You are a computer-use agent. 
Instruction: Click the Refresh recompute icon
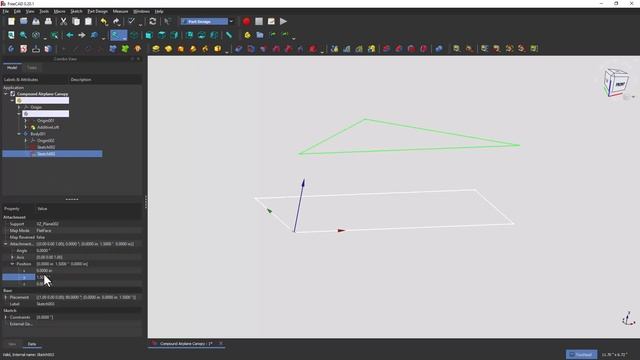153,21
